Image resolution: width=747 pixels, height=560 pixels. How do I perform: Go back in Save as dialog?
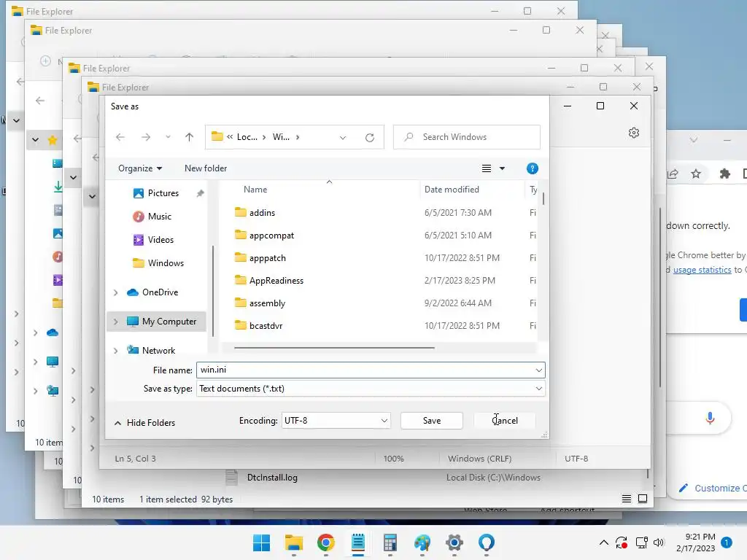pyautogui.click(x=120, y=137)
